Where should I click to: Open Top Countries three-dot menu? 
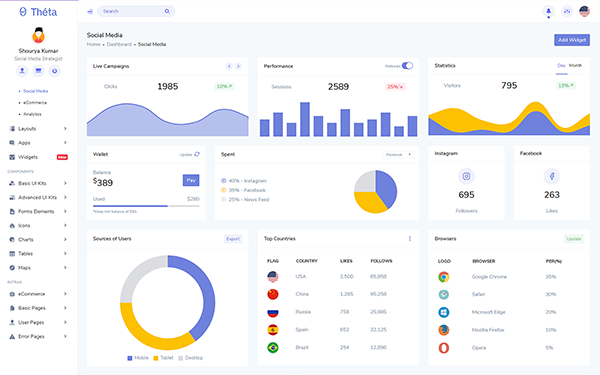(x=409, y=238)
